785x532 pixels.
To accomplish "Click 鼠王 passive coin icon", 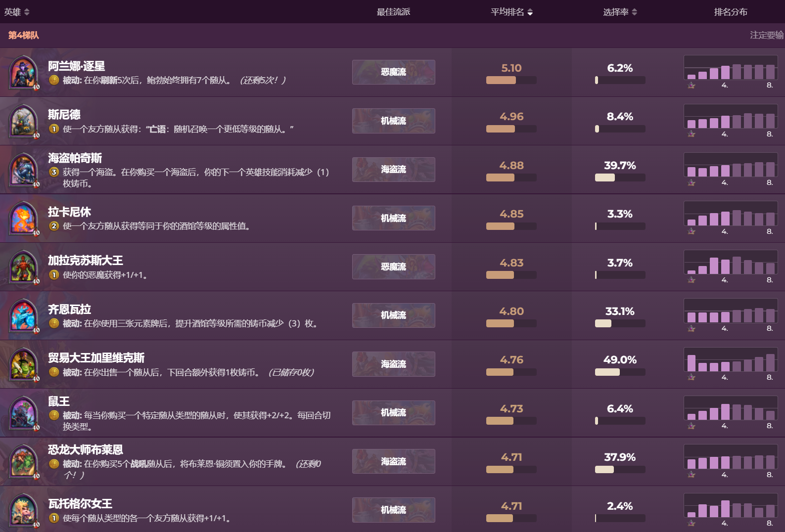I will tap(54, 415).
